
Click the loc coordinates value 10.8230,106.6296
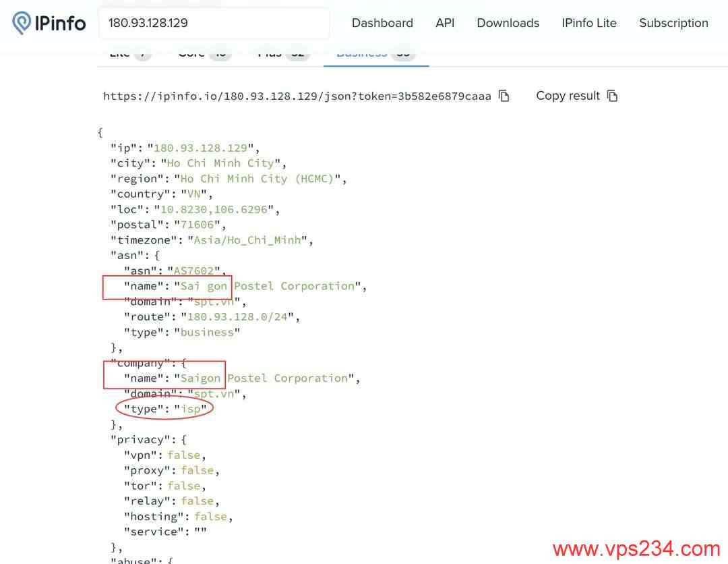[213, 209]
